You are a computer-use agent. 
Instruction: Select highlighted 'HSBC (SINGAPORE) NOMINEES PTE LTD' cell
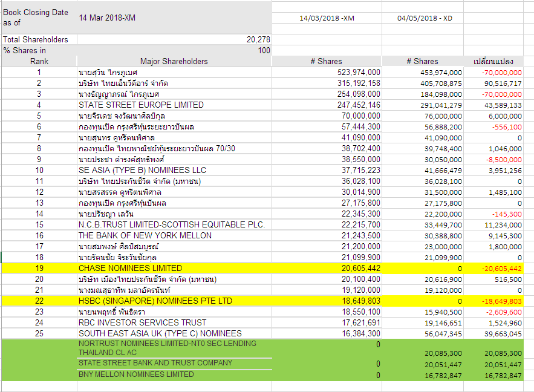174,301
